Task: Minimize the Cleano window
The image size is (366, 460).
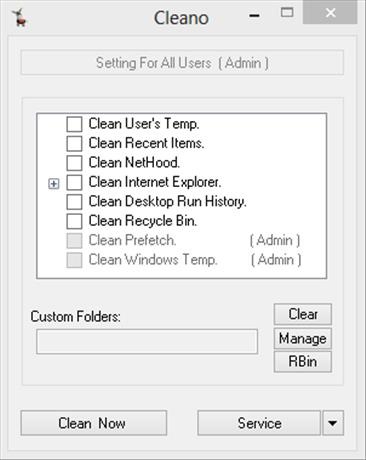Action: (254, 15)
